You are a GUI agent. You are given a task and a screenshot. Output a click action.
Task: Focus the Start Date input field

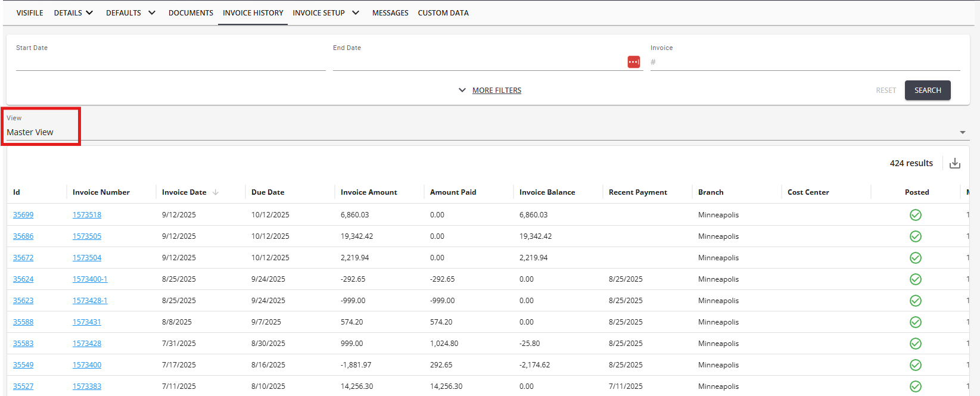pyautogui.click(x=171, y=62)
